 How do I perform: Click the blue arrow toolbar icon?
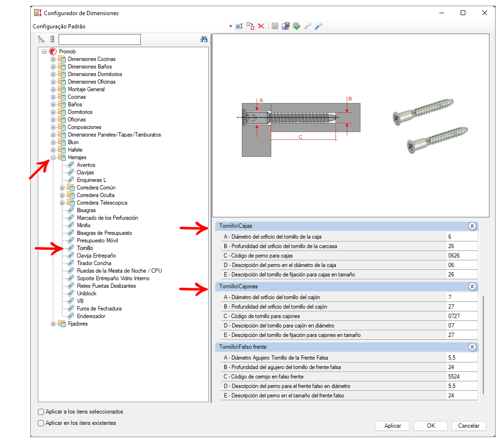(318, 26)
